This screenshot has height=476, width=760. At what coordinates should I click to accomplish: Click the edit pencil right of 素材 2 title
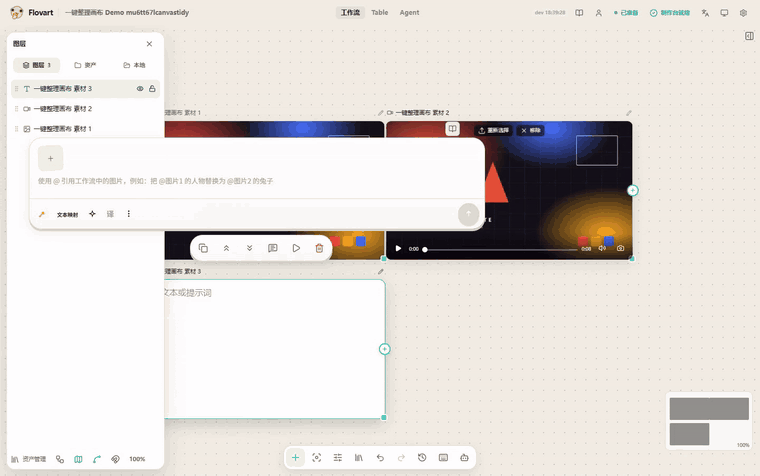click(x=629, y=113)
